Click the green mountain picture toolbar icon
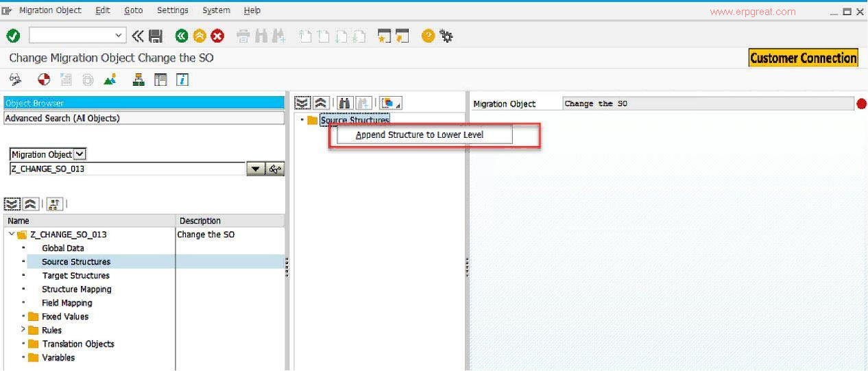 [110, 80]
